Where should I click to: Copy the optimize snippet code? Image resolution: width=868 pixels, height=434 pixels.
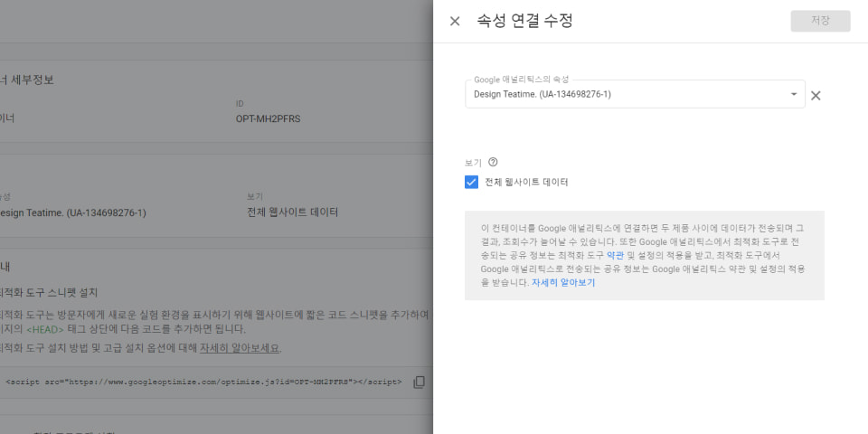click(419, 382)
